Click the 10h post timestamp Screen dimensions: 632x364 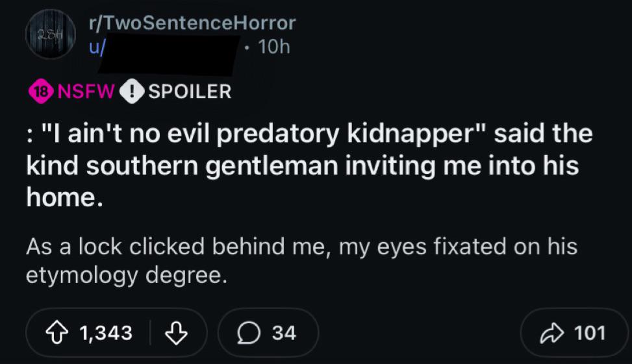273,47
